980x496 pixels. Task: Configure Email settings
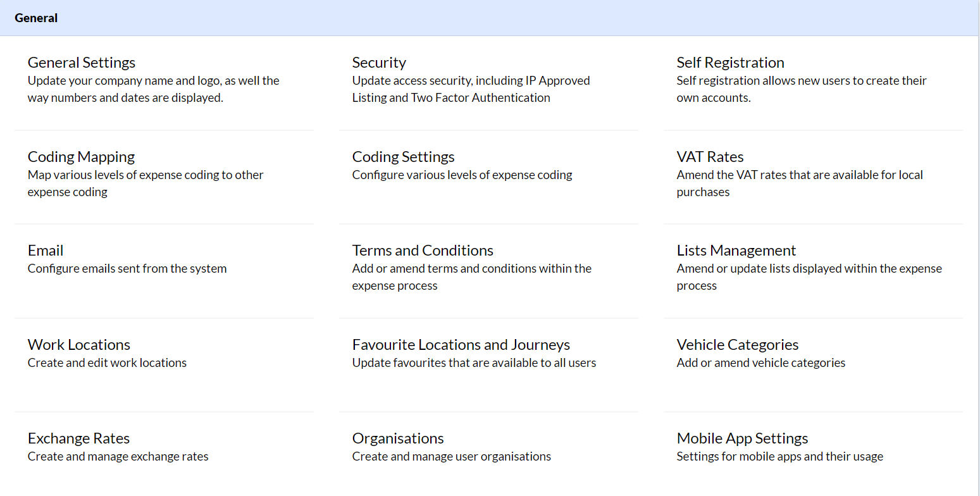coord(46,251)
